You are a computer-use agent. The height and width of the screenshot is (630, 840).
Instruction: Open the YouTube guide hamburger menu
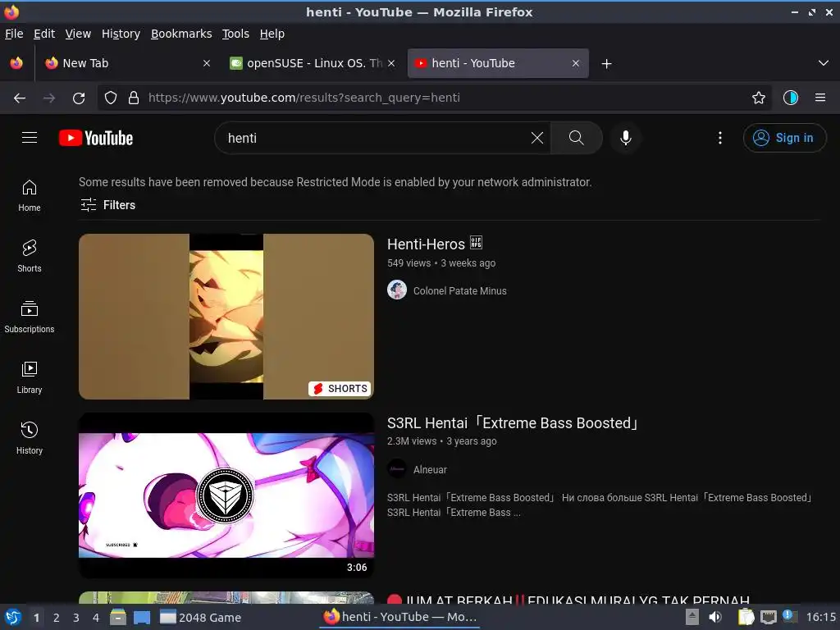[x=30, y=138]
